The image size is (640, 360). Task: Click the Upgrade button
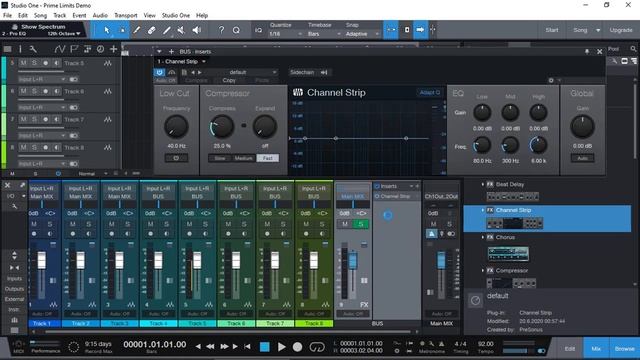coord(621,30)
